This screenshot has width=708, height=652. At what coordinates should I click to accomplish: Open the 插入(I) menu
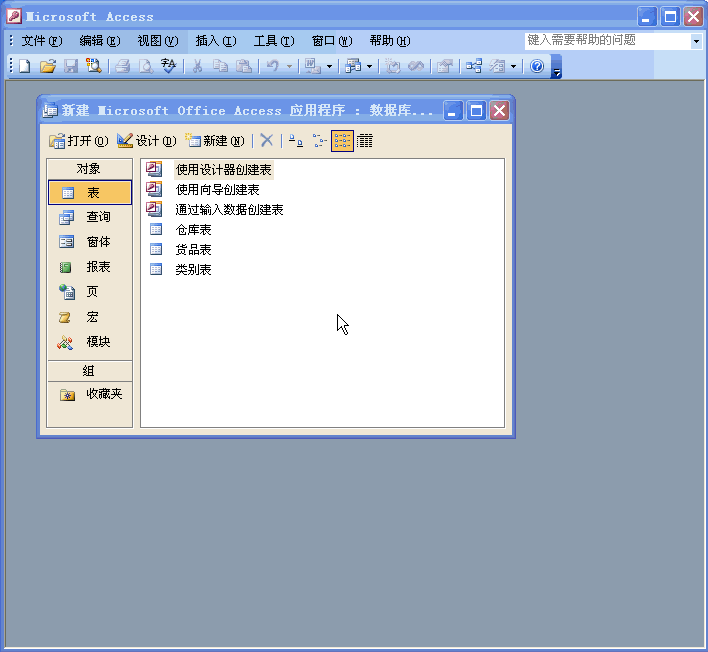click(x=216, y=41)
